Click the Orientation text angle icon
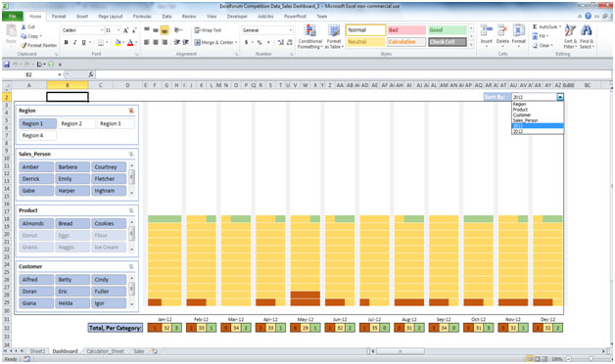Screen dimensions: 615x364 point(177,30)
